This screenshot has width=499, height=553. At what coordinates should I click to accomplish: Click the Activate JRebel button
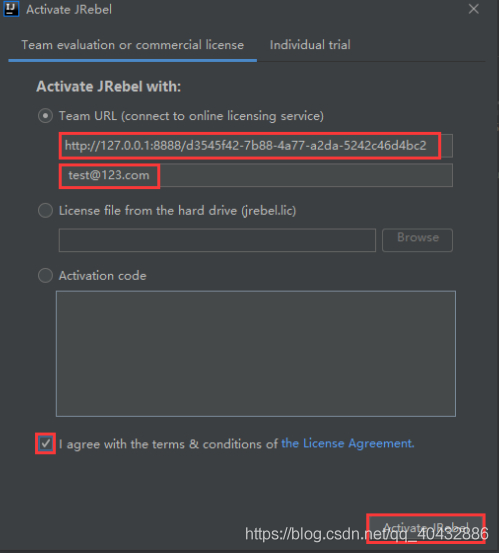[426, 529]
